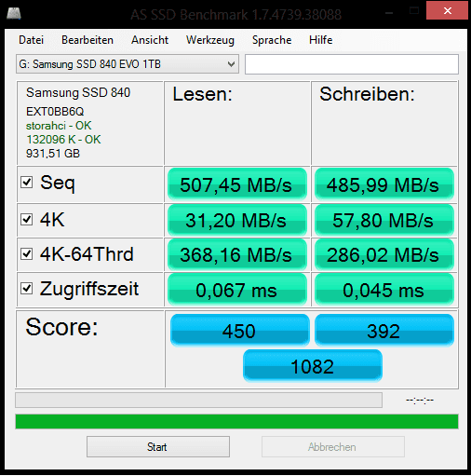Click the empty text field beside drive selector
The height and width of the screenshot is (476, 471).
[352, 64]
